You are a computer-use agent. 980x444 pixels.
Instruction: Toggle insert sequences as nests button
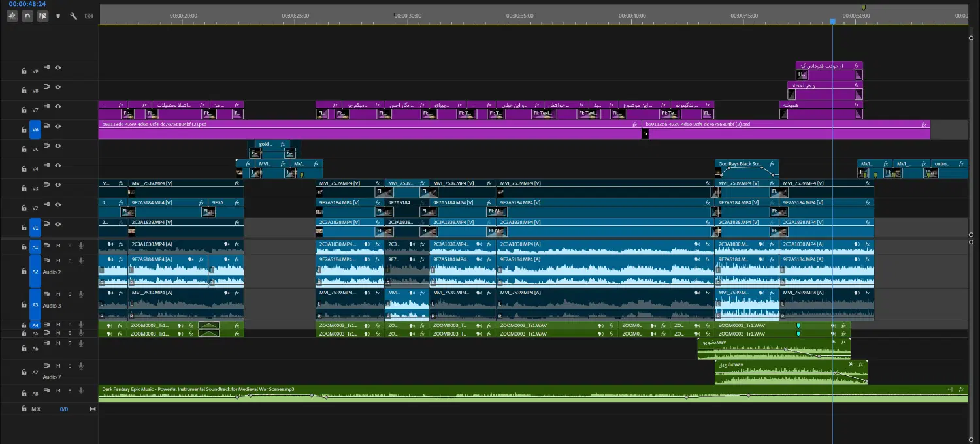[12, 16]
